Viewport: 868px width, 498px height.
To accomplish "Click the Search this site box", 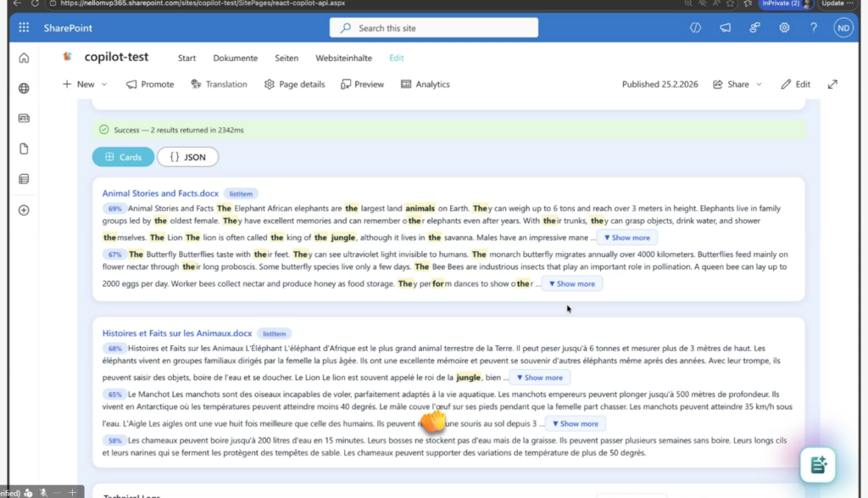I will click(433, 28).
